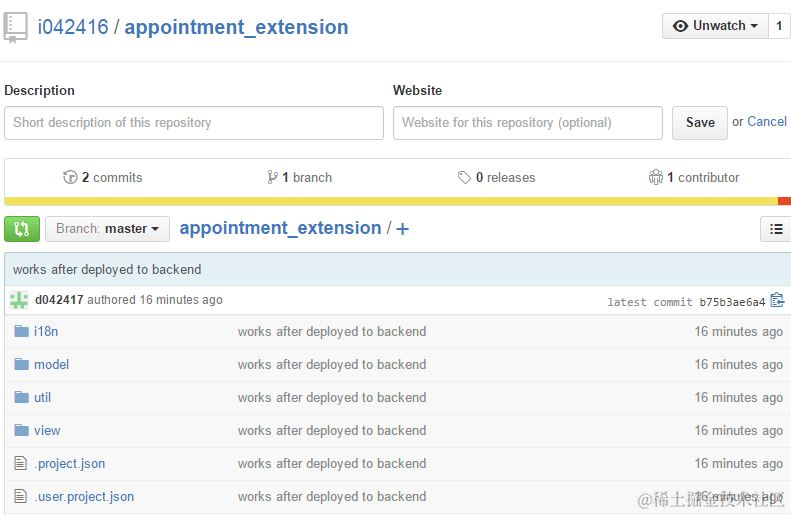This screenshot has width=791, height=515.
Task: Focus the short description input field
Action: point(194,123)
